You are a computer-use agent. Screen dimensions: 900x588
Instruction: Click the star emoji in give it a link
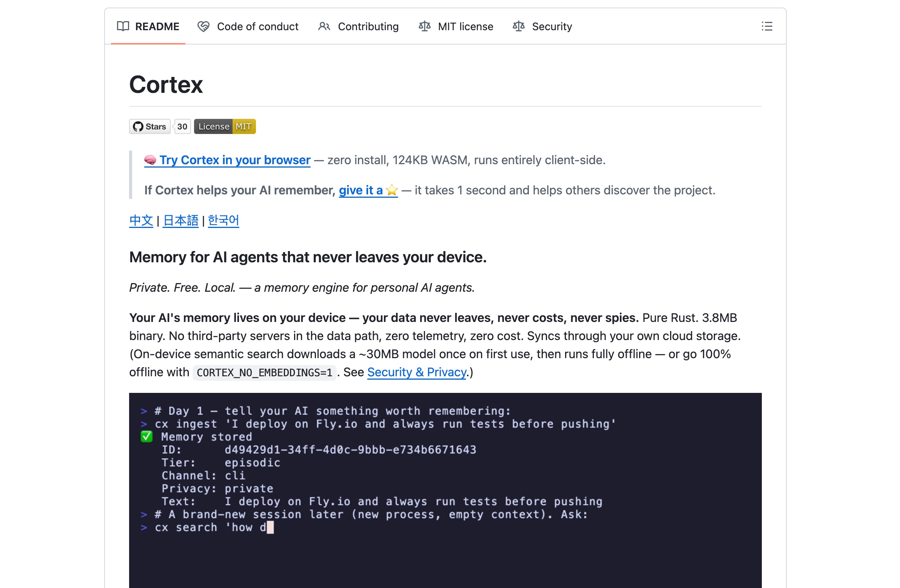392,190
